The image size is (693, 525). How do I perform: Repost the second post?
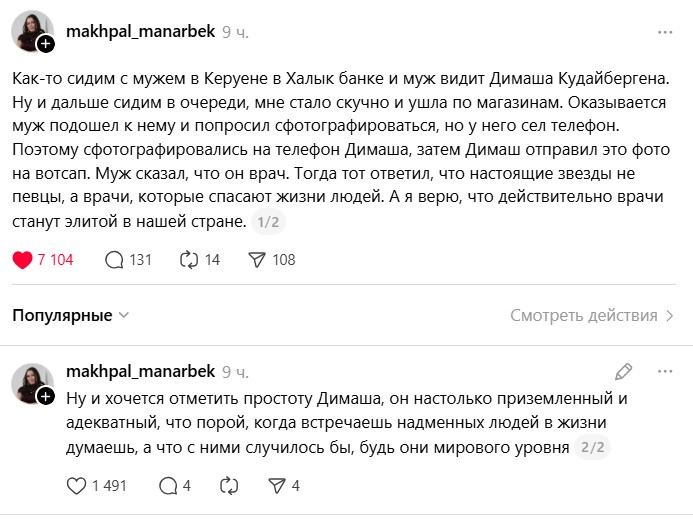[229, 486]
